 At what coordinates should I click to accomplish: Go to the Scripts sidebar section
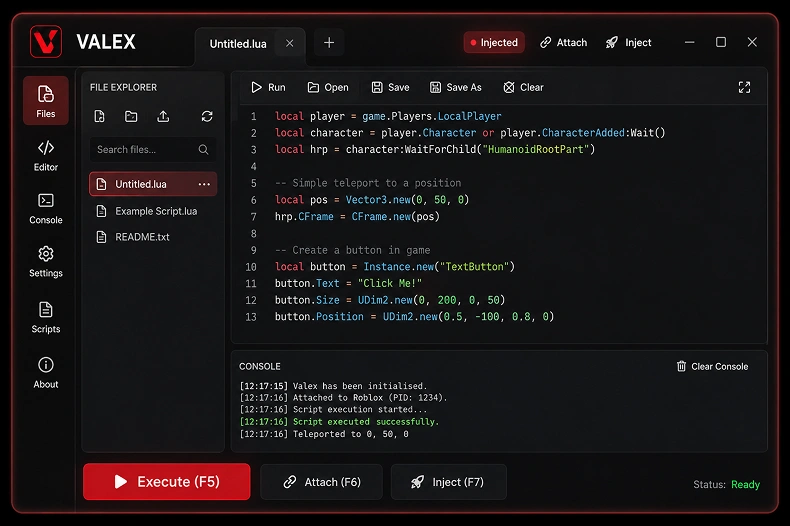point(46,317)
